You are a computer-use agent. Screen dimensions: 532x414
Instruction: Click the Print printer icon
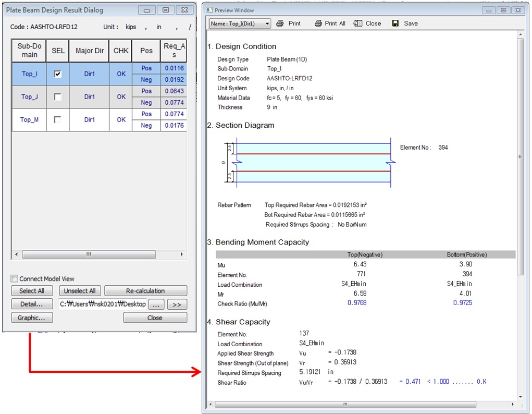point(280,23)
